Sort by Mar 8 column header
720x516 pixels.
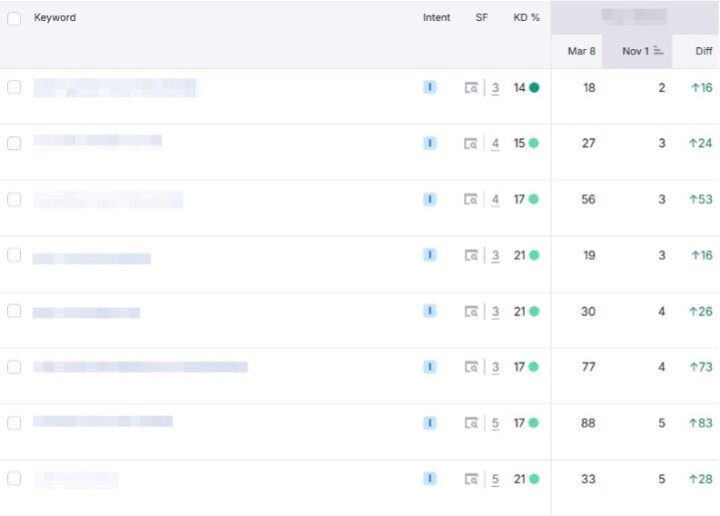pos(581,51)
